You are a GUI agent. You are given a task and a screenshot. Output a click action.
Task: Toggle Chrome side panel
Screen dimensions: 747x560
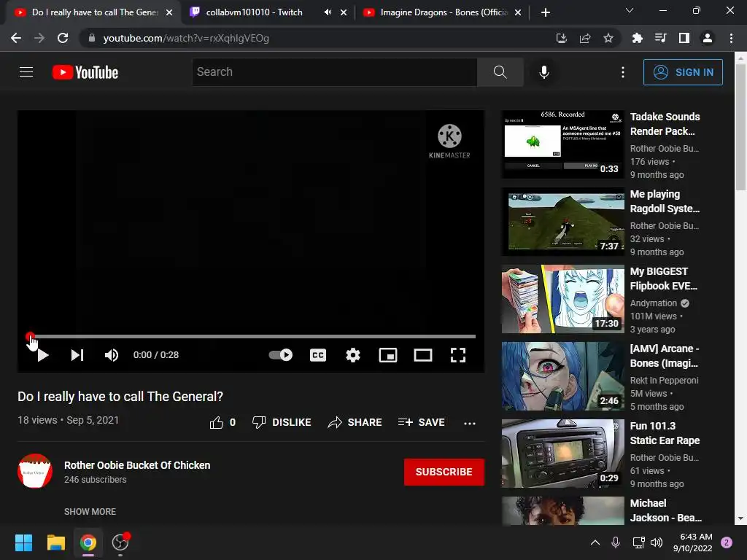[684, 38]
